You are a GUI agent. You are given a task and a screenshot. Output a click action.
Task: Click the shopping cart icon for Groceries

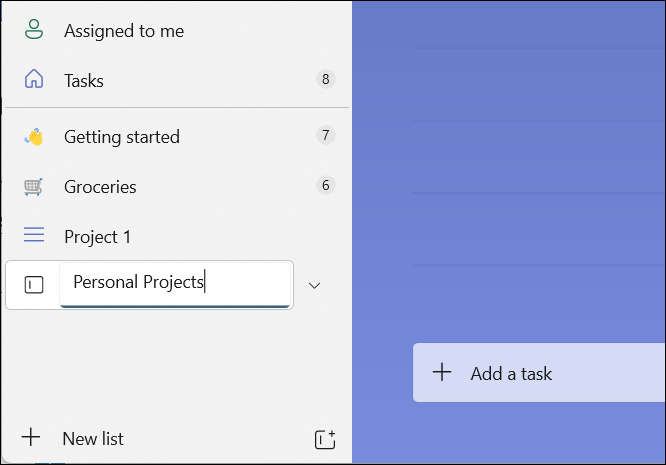click(x=34, y=187)
